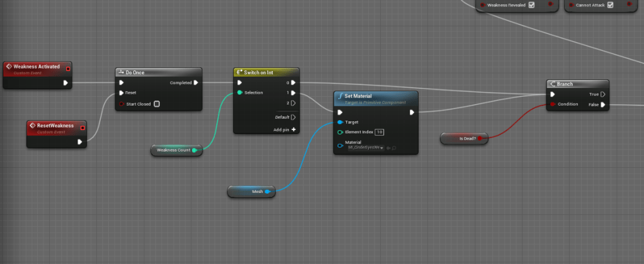Click output pin 2 on Switch on Int

click(293, 103)
